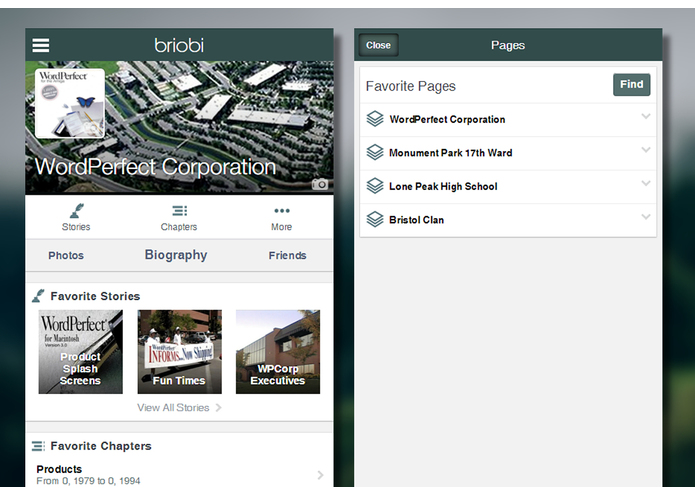Open the Fun Times story thumbnail
The image size is (695, 494).
click(180, 352)
